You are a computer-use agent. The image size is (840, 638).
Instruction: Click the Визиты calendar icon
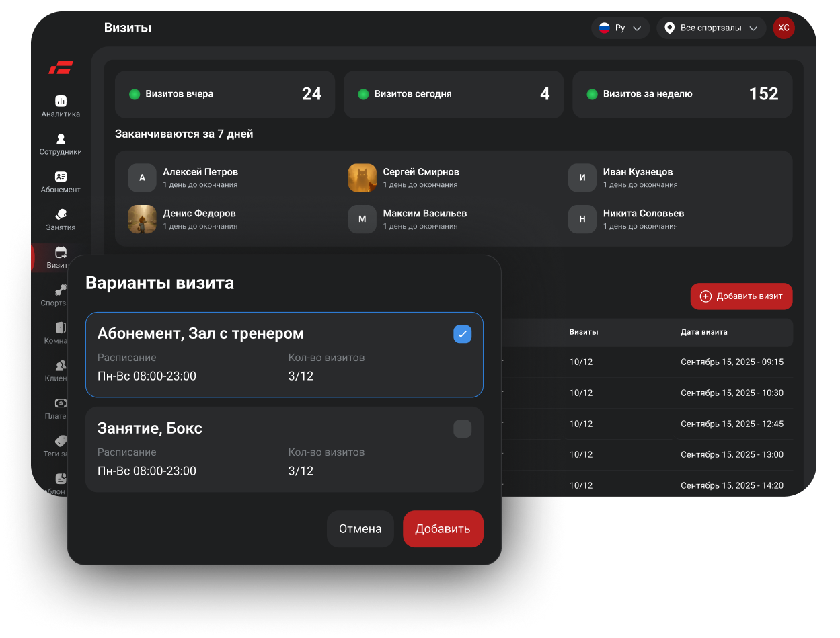61,252
